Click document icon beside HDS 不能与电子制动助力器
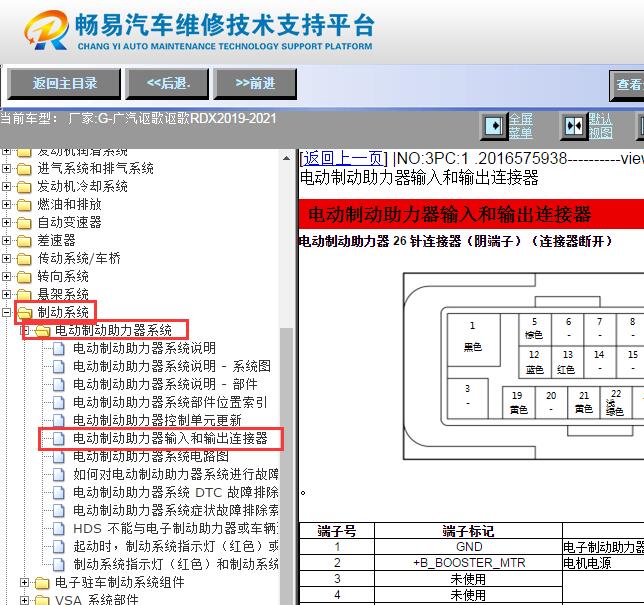This screenshot has width=644, height=605. click(x=59, y=529)
